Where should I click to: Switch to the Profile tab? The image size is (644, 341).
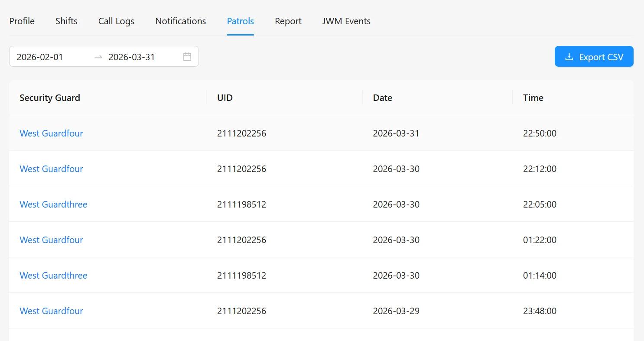22,21
